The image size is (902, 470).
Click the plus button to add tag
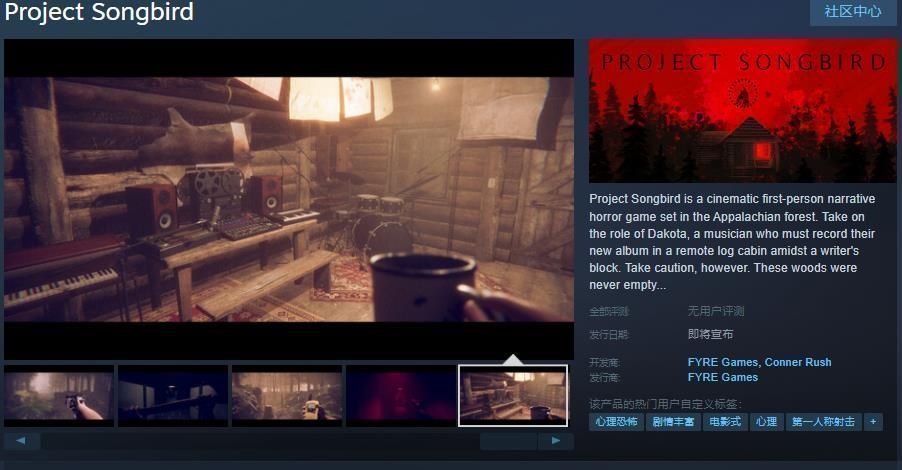pos(873,422)
